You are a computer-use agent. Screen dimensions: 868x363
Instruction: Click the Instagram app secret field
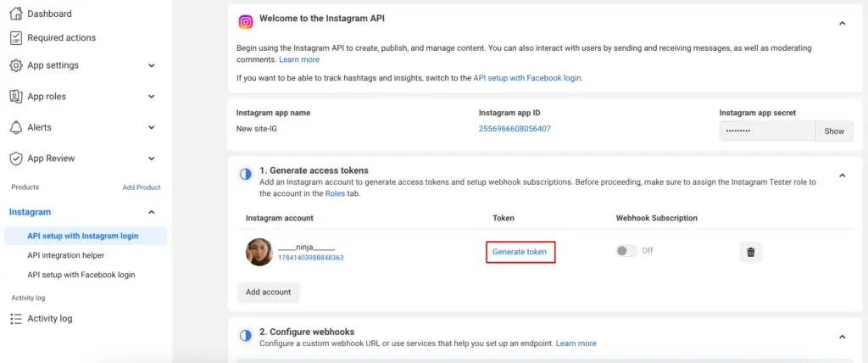tap(767, 131)
